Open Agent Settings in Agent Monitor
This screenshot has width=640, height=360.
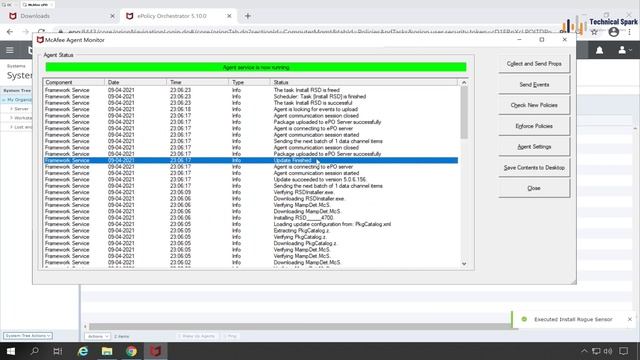point(534,147)
